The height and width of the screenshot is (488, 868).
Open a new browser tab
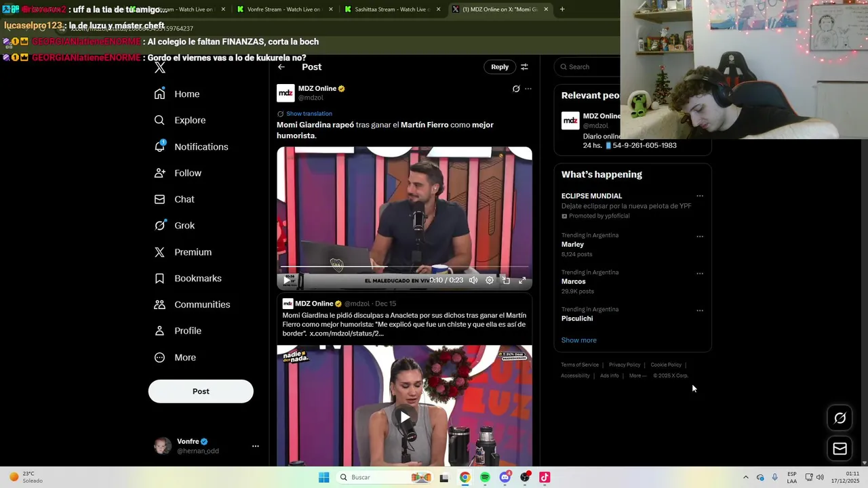(x=562, y=9)
